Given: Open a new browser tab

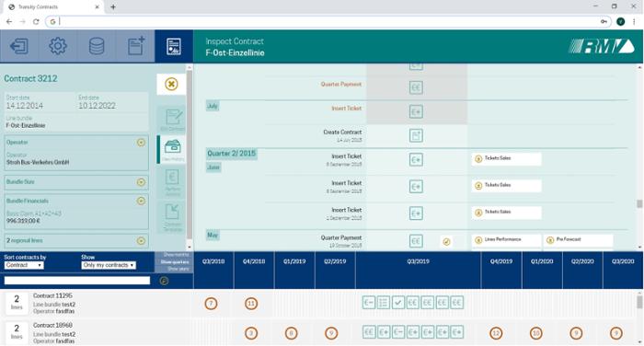Looking at the screenshot, I should [113, 7].
